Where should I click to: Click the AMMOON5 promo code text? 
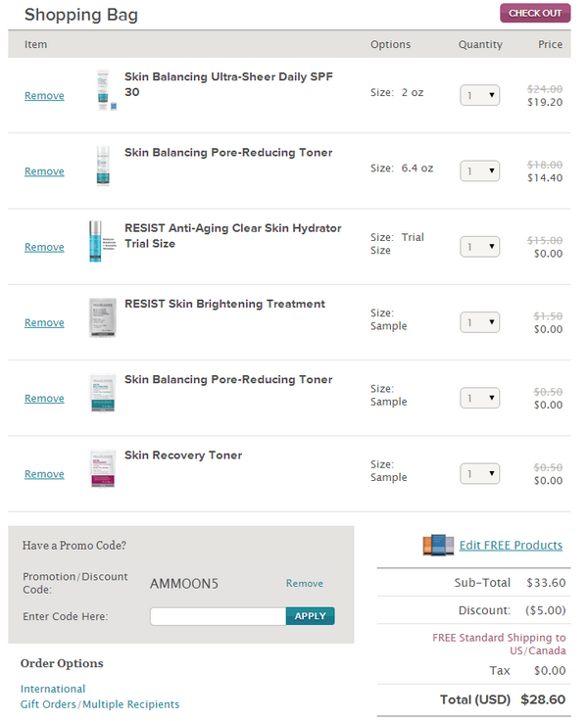[x=184, y=584]
